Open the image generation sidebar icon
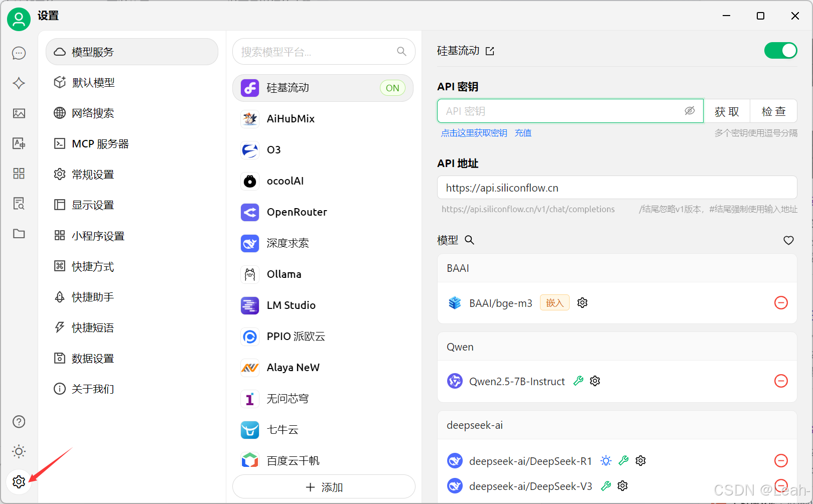 (19, 113)
